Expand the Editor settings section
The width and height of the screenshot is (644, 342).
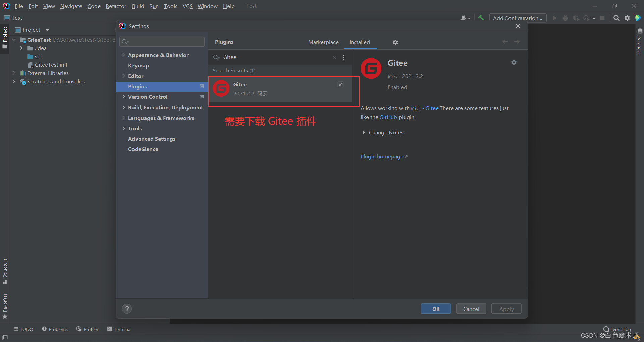click(124, 76)
